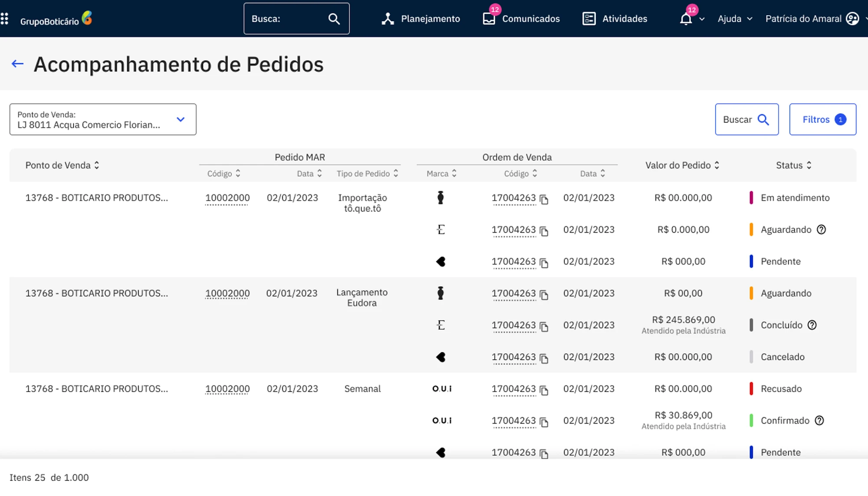Click the GrupoBoticário logo
The height and width of the screenshot is (496, 868).
click(x=56, y=19)
